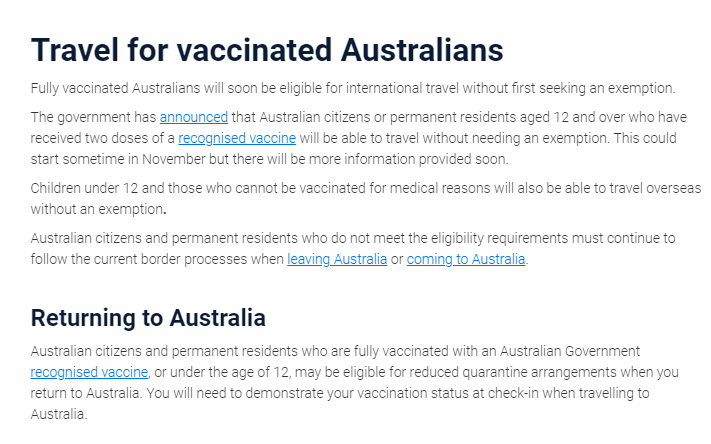The image size is (711, 444).
Task: Click the paragraph beginning "Children under 12 and those"
Action: [x=365, y=198]
